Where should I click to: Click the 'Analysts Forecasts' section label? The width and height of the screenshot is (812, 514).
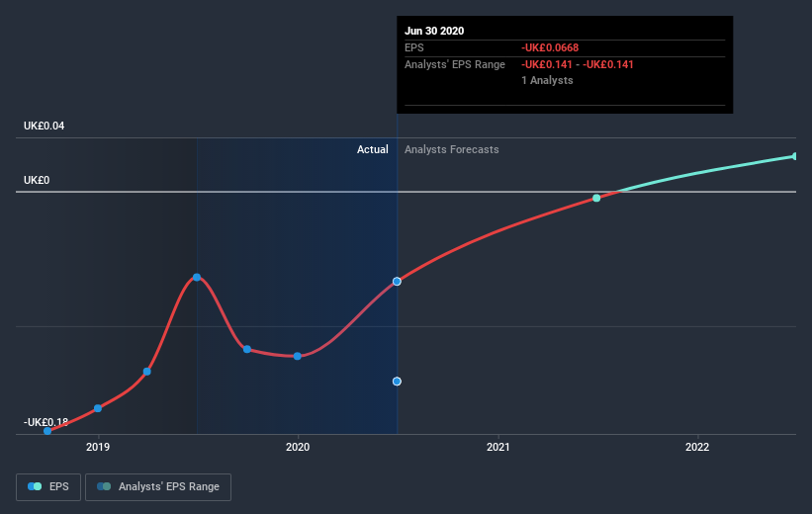(452, 149)
